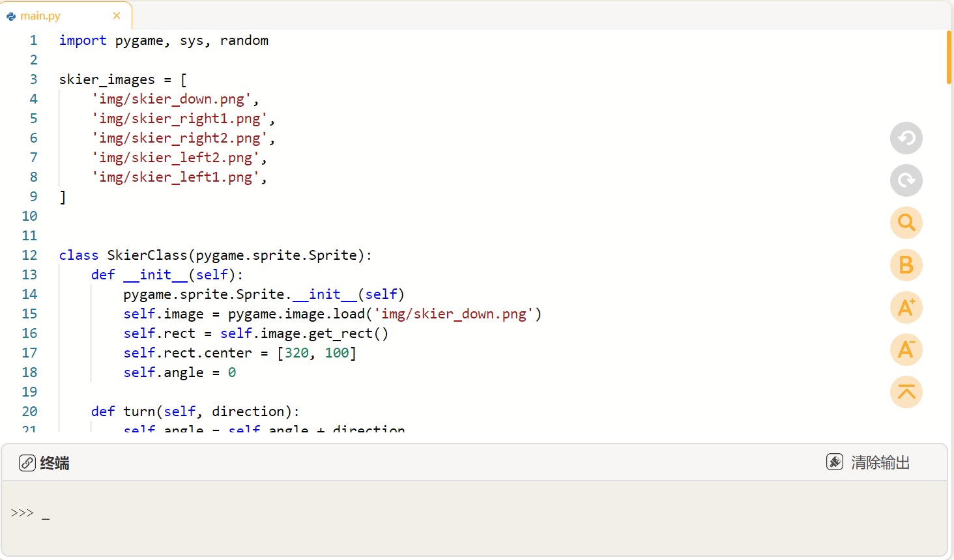Open the search magnifier icon
This screenshot has height=560, width=954.
tap(906, 223)
